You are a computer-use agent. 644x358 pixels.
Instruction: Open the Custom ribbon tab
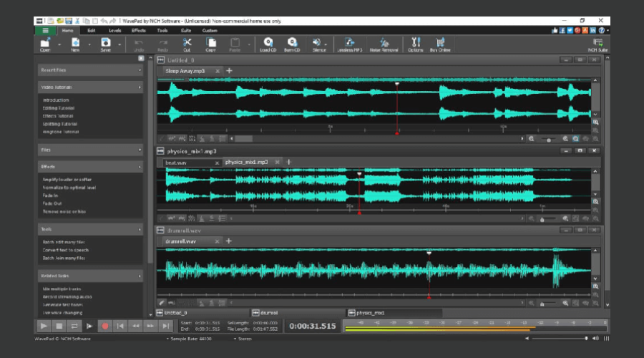pos(210,30)
